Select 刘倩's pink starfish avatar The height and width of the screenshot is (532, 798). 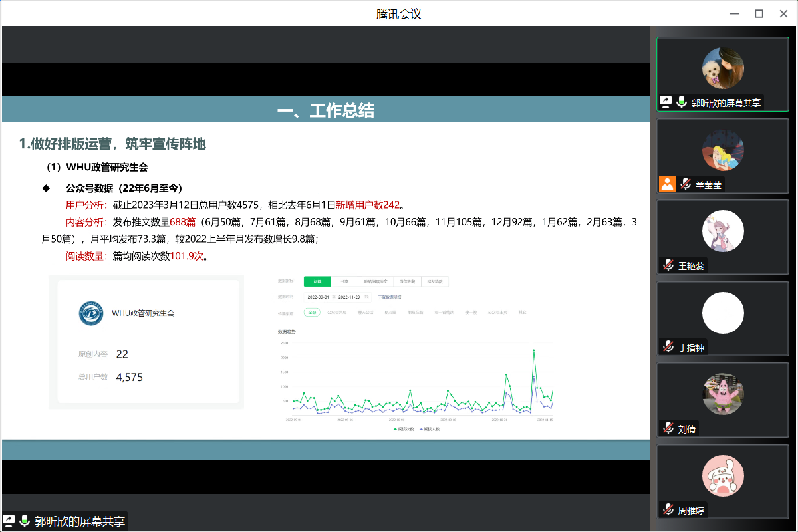click(x=723, y=394)
